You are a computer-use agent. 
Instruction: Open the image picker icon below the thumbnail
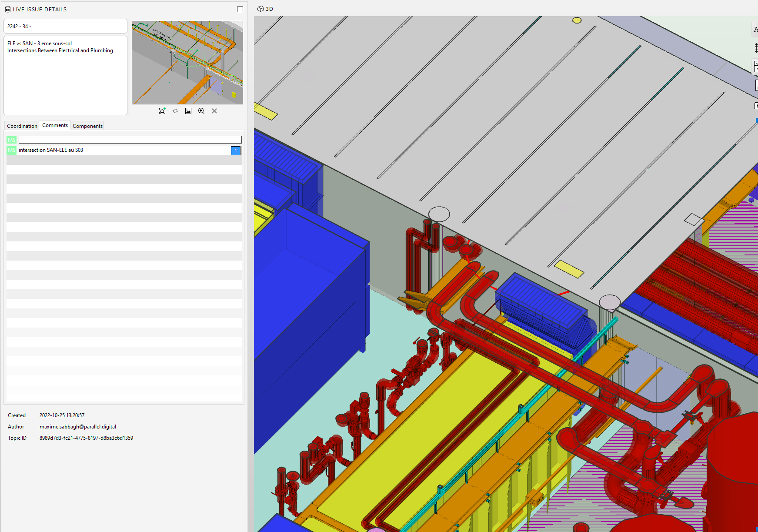point(188,111)
